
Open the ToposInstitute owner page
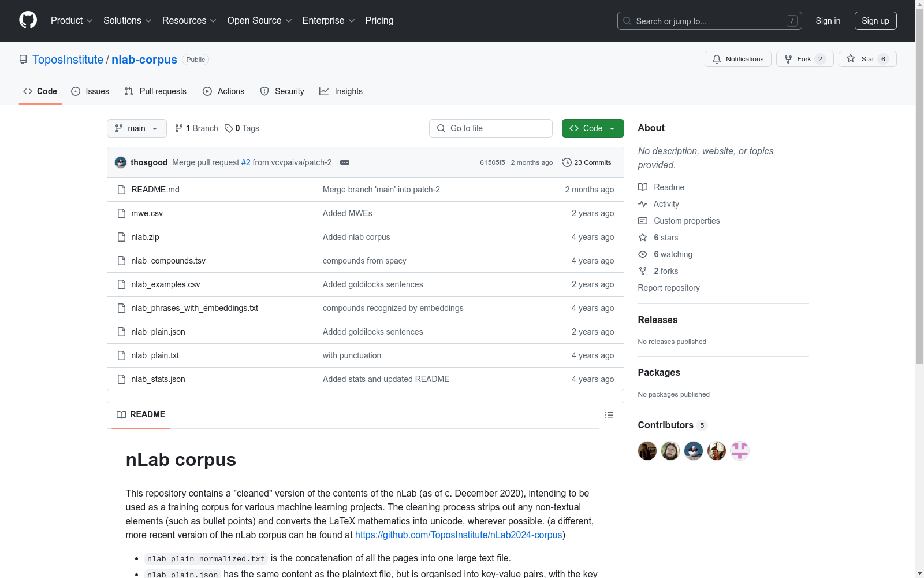click(68, 60)
